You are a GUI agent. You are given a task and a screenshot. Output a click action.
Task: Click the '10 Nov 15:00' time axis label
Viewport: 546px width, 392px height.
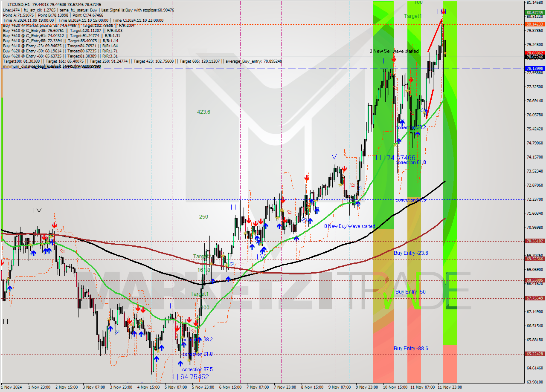tap(395, 387)
